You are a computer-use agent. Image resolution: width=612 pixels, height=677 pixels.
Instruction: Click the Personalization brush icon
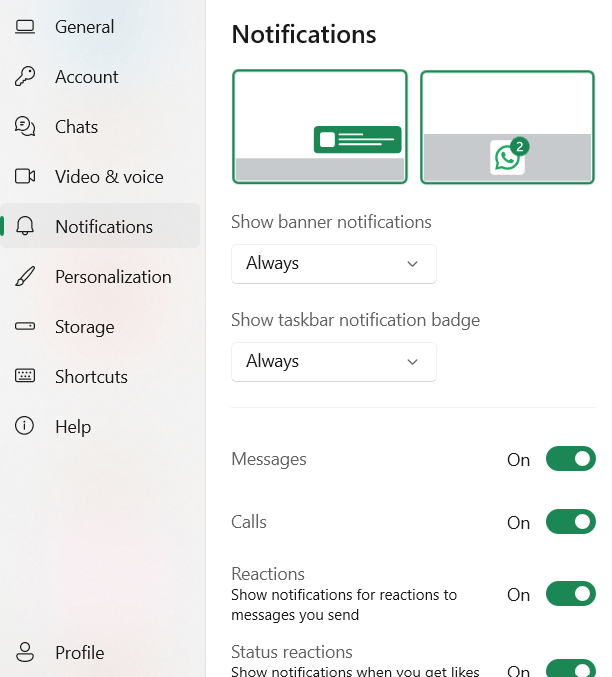pos(25,277)
